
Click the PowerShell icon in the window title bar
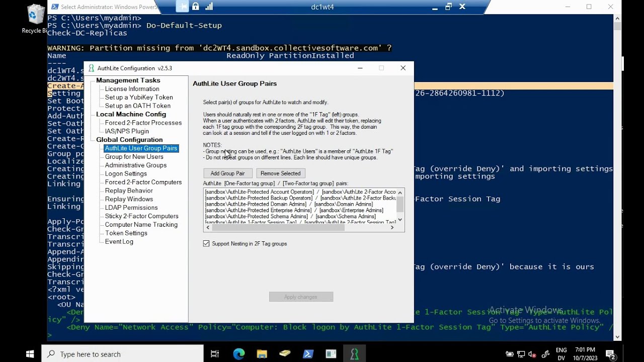(x=55, y=7)
